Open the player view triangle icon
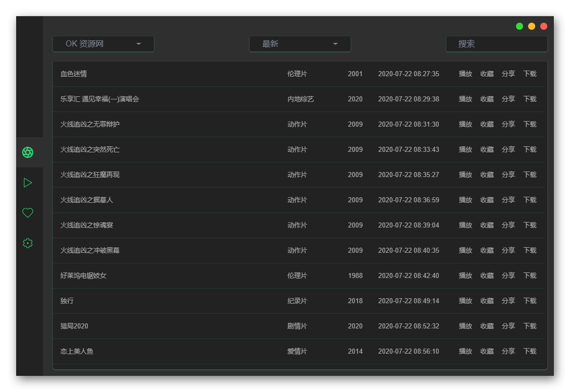 (28, 183)
